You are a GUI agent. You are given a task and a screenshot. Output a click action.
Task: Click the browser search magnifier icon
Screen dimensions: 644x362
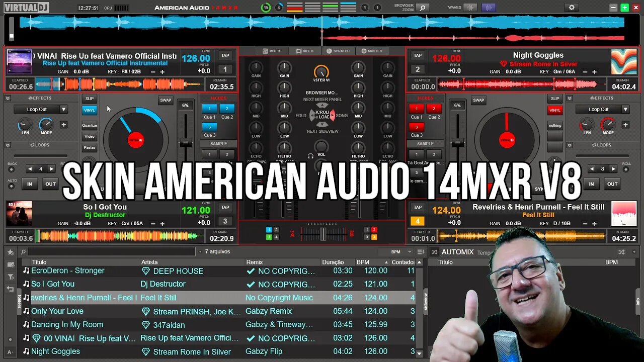(23, 252)
